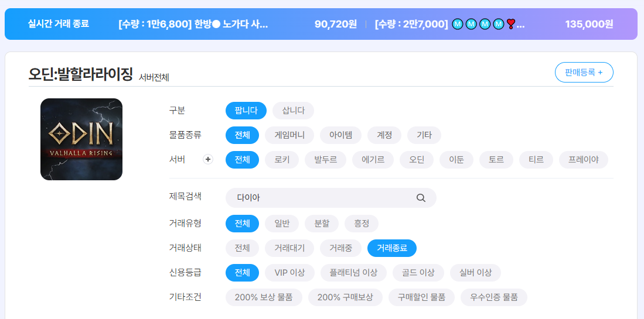Filter by 계정 item type

click(x=384, y=135)
